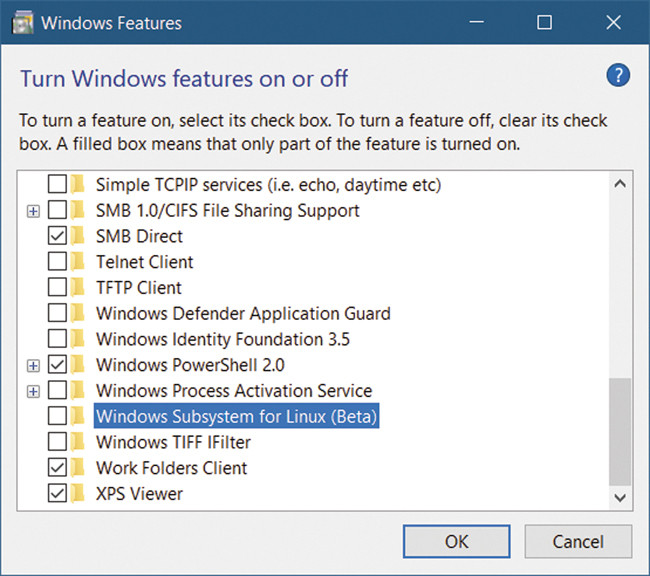
Task: Click folder icon beside Windows TIFF IFilter
Action: (x=79, y=442)
